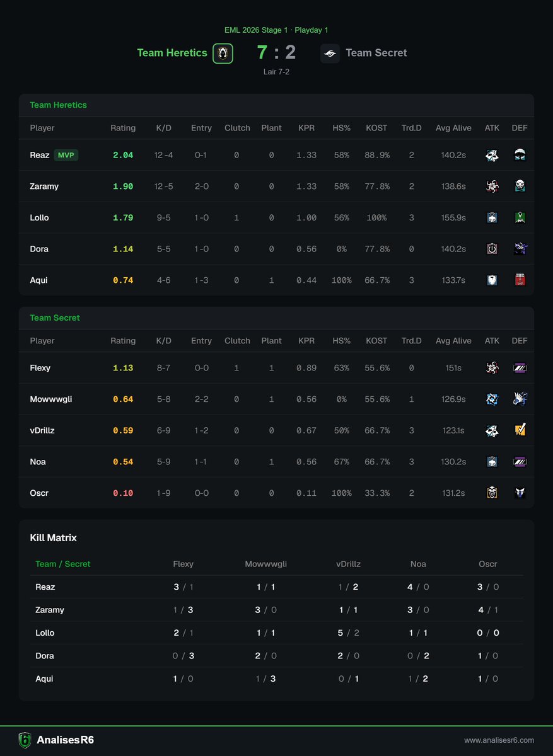Click Oscr's 0.10 rating value

click(x=123, y=493)
